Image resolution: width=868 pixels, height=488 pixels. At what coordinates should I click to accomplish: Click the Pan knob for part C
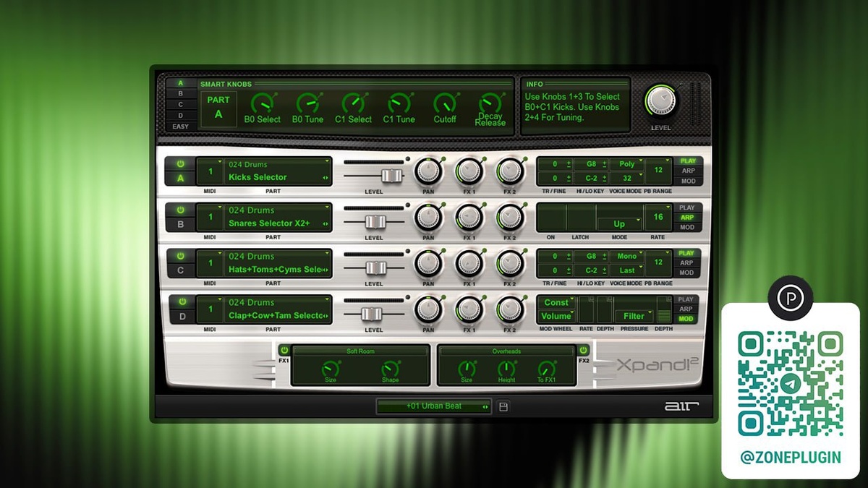428,265
